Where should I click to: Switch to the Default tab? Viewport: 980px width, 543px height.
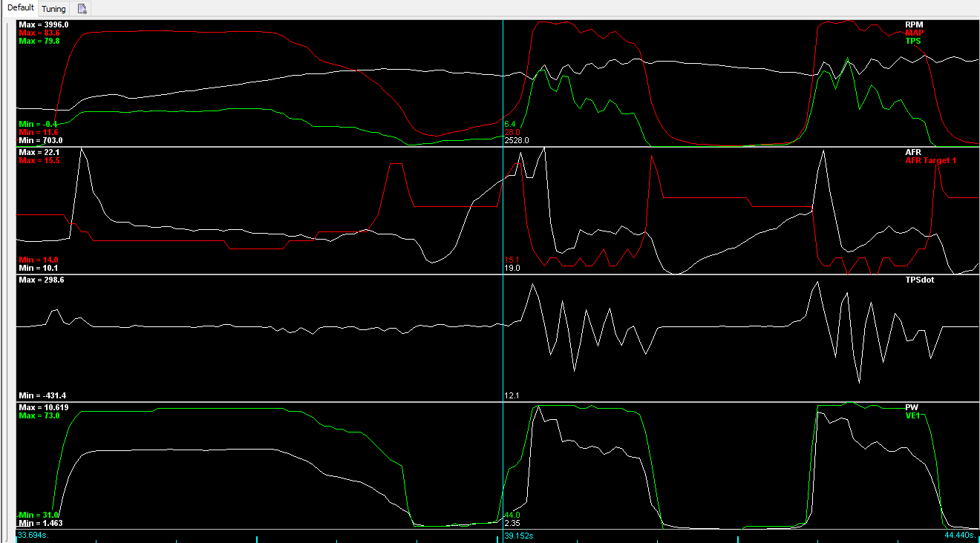[x=21, y=8]
